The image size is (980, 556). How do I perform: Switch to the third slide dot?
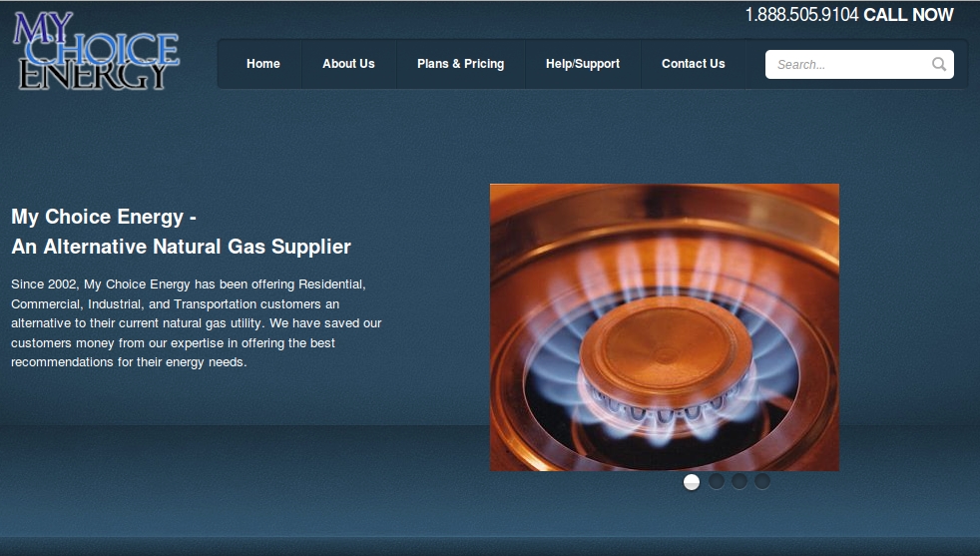point(739,481)
